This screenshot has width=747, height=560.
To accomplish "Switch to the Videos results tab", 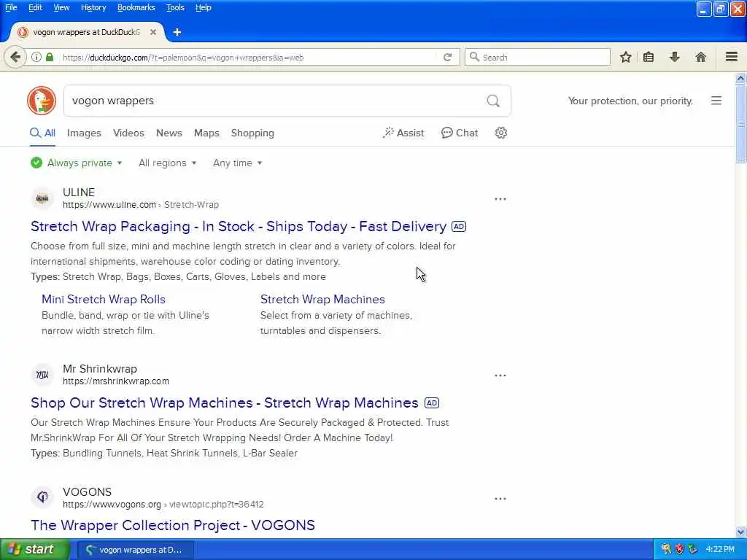I will point(128,133).
